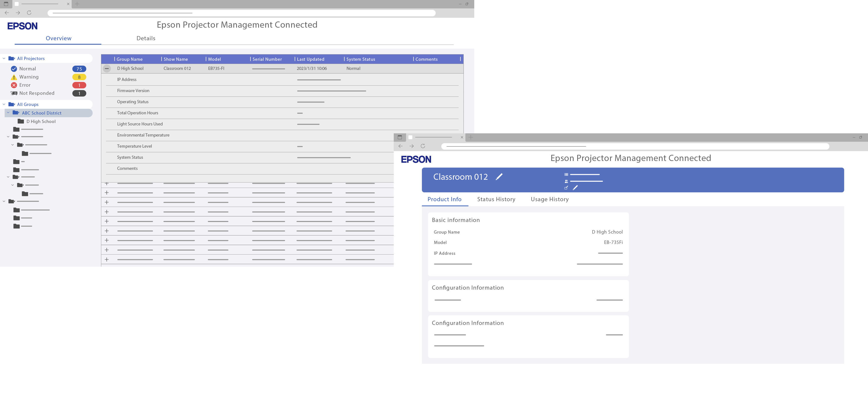
Task: Click the front window address bar
Action: pyautogui.click(x=635, y=146)
